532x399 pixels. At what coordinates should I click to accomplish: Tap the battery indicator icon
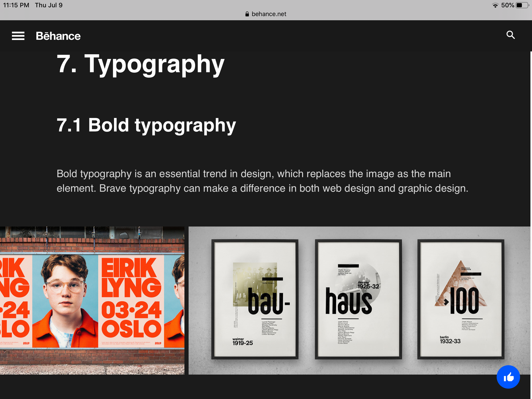pos(522,5)
